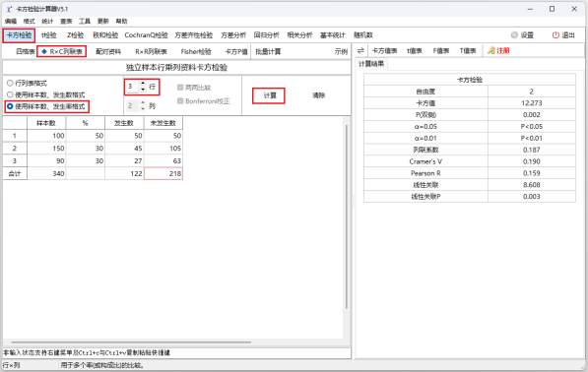The height and width of the screenshot is (372, 588).
Task: Click the row count input showing 3
Action: (x=132, y=87)
